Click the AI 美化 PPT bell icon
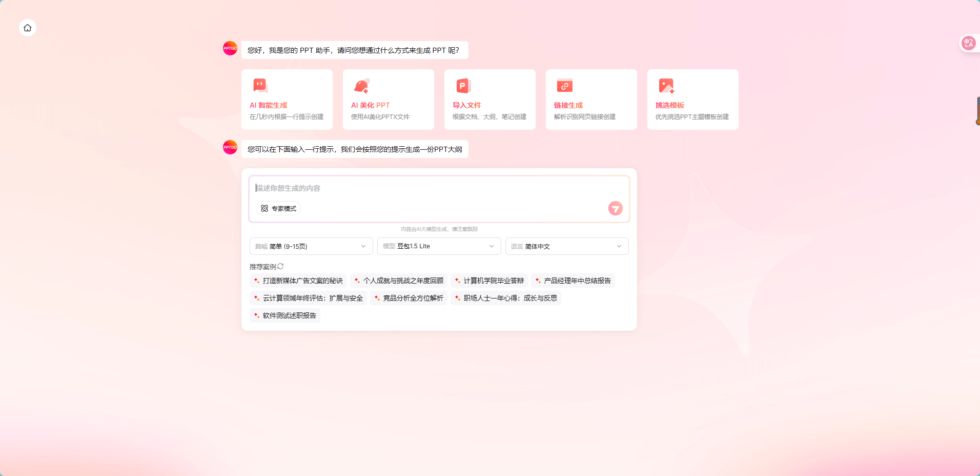 coord(362,85)
